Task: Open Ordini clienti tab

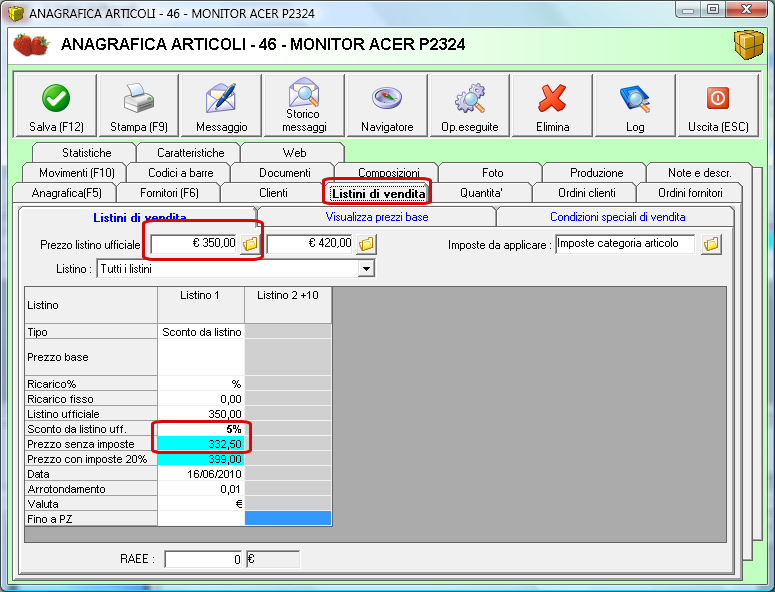Action: 587,193
